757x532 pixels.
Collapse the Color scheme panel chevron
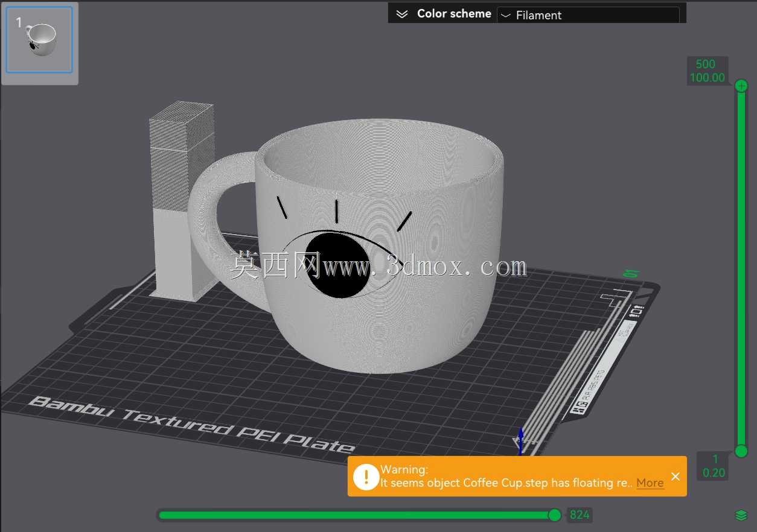(402, 14)
